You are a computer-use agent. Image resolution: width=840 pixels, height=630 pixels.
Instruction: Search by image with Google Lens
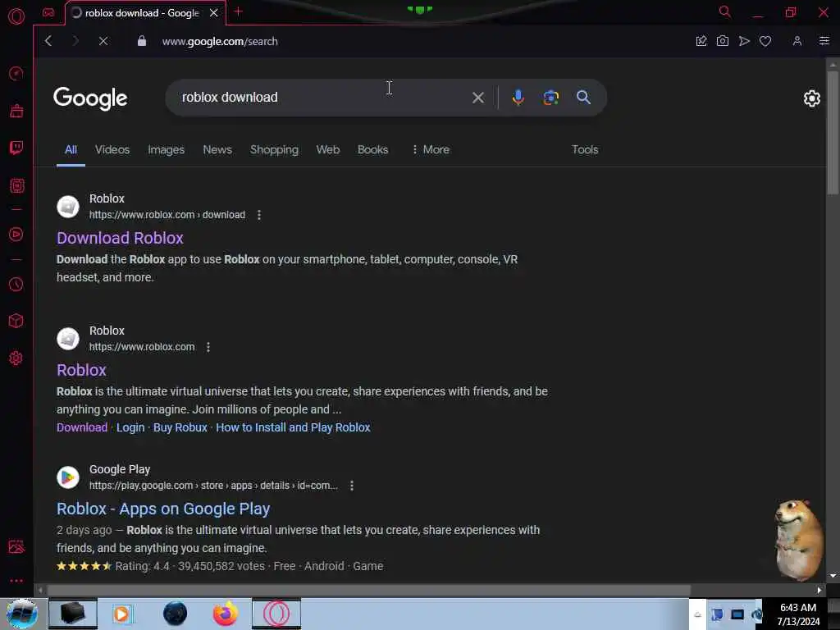[550, 98]
